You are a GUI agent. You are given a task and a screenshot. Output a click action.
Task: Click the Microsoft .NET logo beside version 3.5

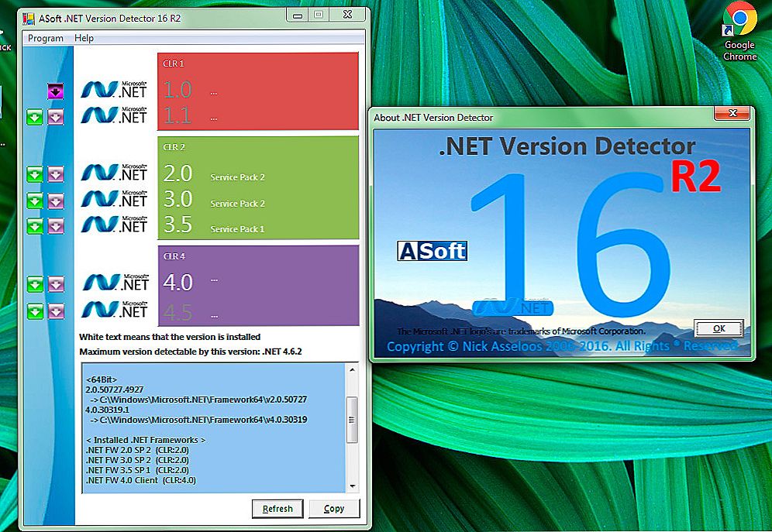tap(114, 225)
